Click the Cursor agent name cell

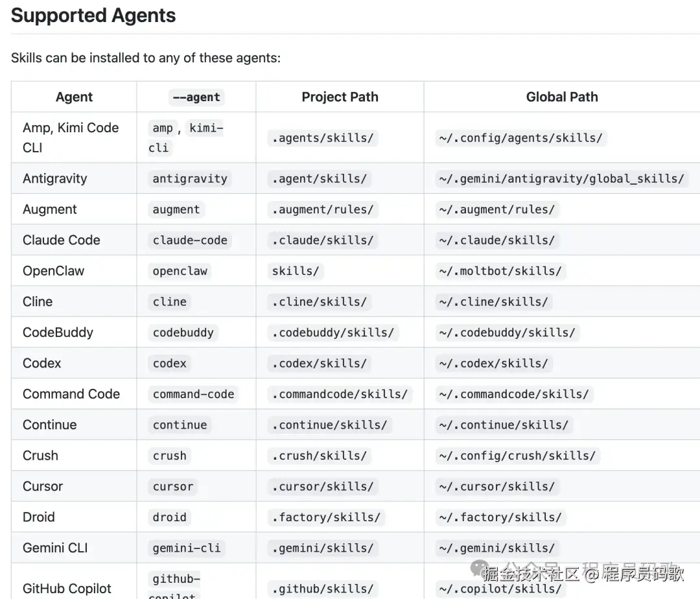[x=43, y=486]
